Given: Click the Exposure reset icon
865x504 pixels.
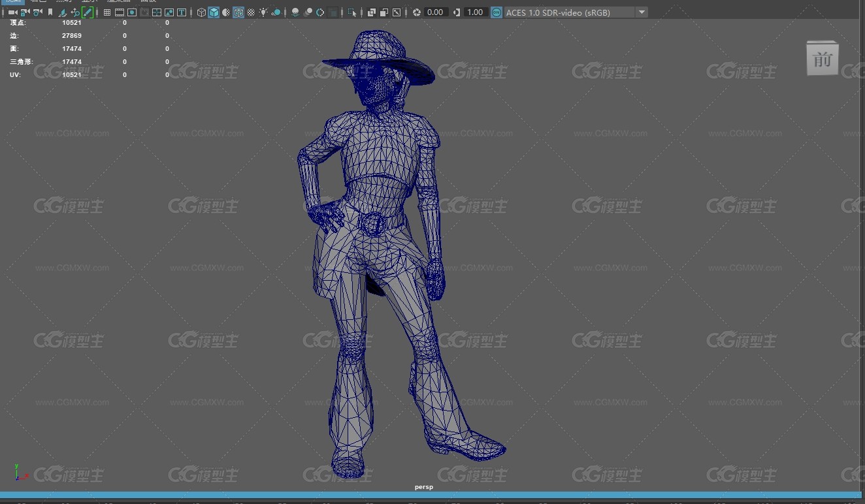Looking at the screenshot, I should [x=416, y=12].
